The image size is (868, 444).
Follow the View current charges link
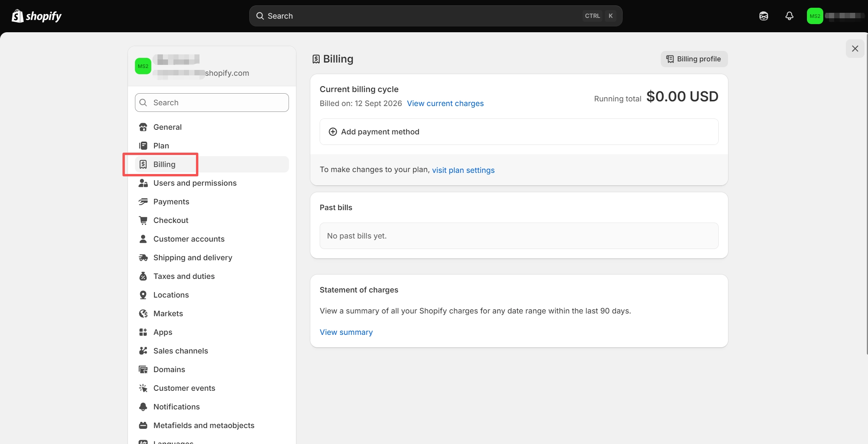(x=445, y=103)
